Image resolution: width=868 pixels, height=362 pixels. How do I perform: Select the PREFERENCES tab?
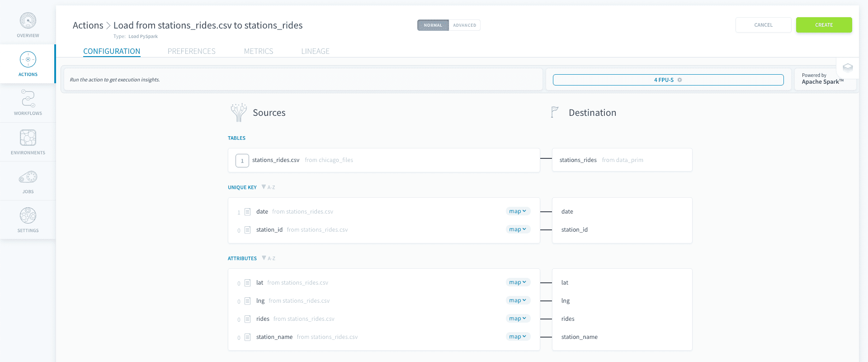[192, 51]
